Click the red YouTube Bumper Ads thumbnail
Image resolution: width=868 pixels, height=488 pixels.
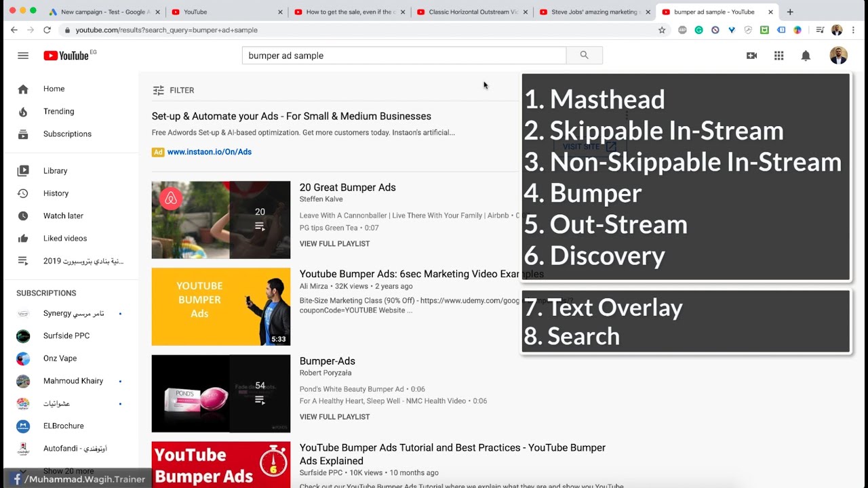pos(221,465)
